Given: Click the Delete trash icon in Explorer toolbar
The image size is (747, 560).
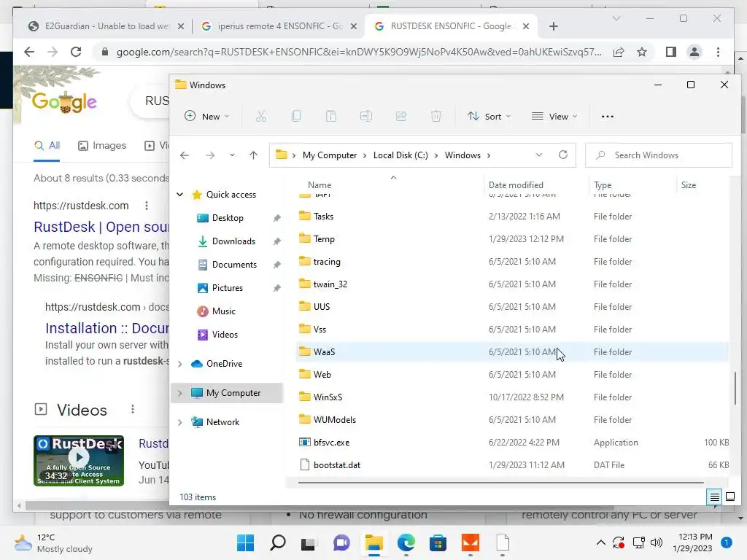Looking at the screenshot, I should click(x=436, y=116).
